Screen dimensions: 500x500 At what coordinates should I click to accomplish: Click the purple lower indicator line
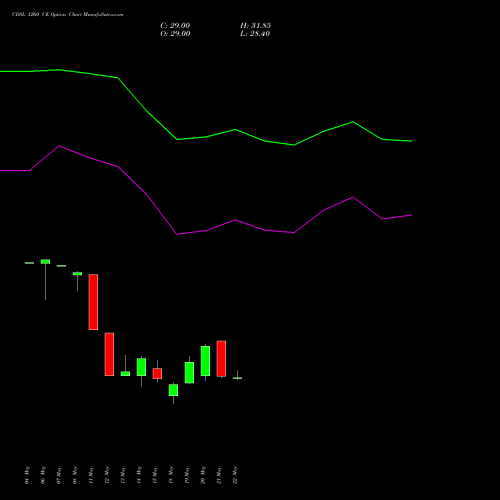tap(206, 230)
